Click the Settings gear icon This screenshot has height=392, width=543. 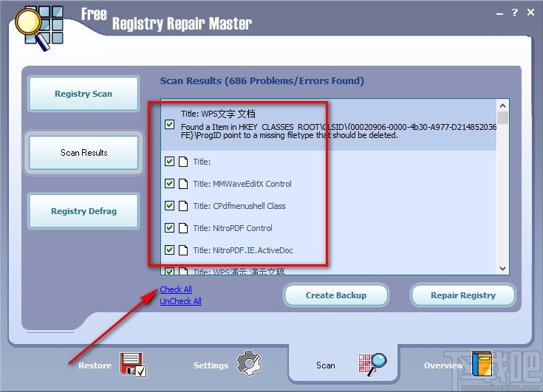coord(250,363)
